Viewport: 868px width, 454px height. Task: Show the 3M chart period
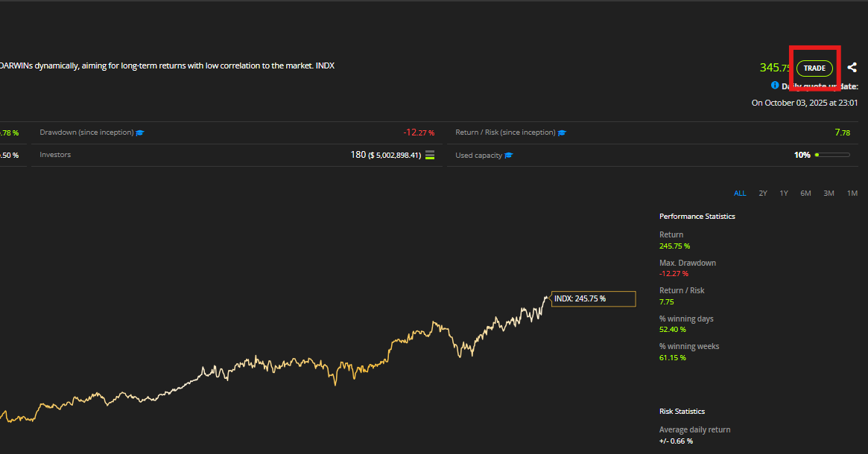[x=829, y=194]
